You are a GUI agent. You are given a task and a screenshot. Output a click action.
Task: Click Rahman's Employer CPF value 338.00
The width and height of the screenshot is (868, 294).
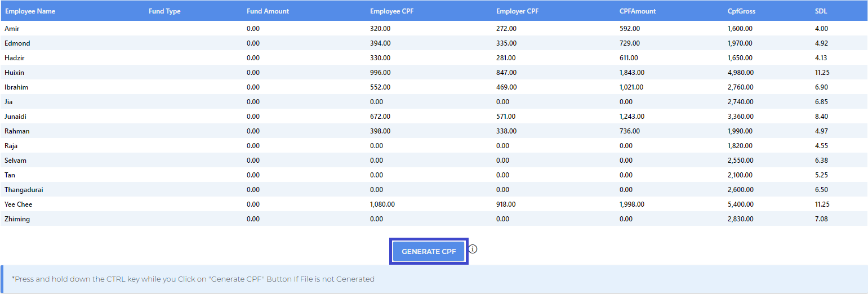pyautogui.click(x=506, y=131)
